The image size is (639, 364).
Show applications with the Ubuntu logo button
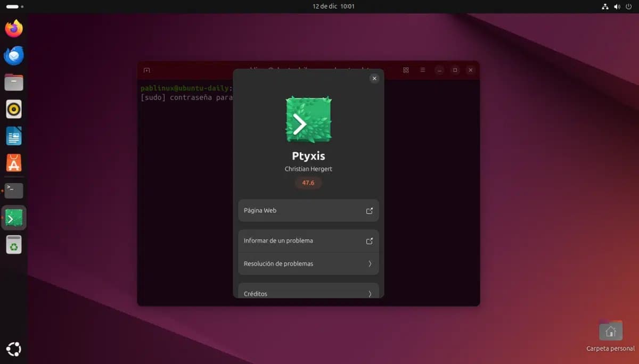[14, 349]
